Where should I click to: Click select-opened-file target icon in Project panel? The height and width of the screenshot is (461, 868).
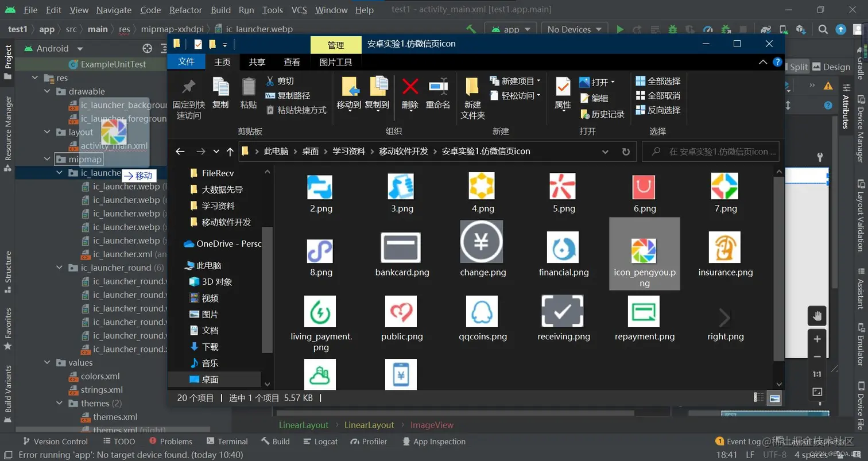(x=147, y=49)
